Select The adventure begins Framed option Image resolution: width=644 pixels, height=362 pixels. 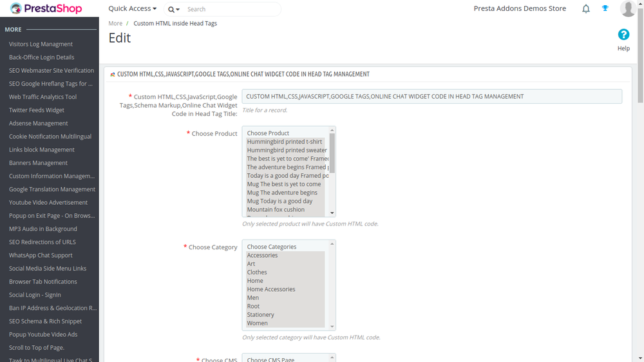[x=285, y=167]
